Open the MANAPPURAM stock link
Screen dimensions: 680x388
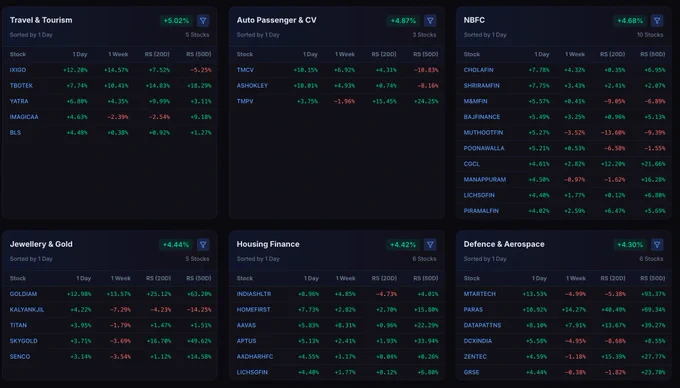(x=485, y=179)
